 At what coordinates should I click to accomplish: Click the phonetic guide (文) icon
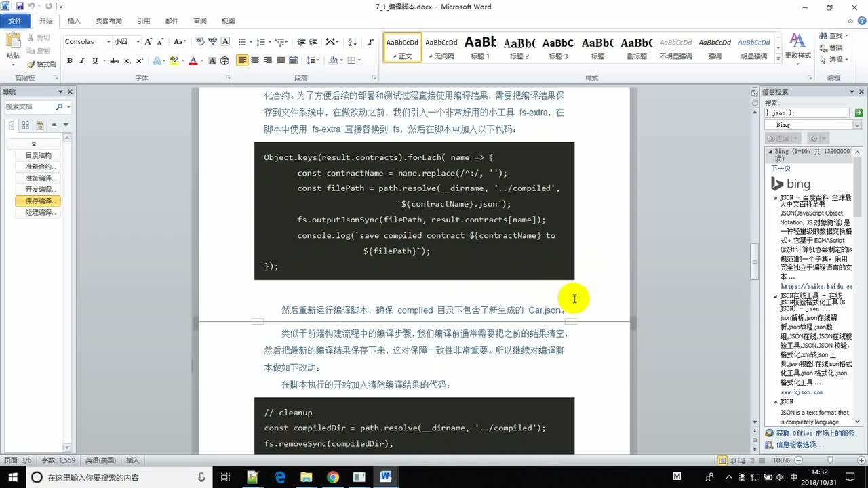pos(213,41)
